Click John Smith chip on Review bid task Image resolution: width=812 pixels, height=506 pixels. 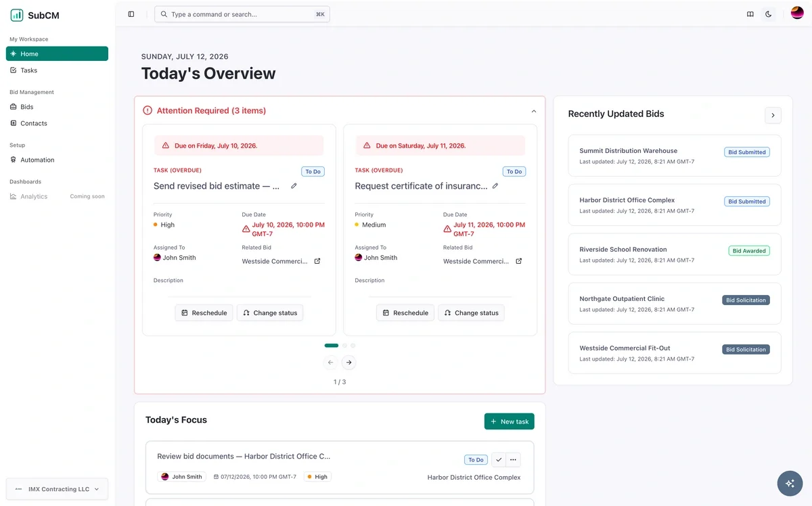[x=182, y=477]
